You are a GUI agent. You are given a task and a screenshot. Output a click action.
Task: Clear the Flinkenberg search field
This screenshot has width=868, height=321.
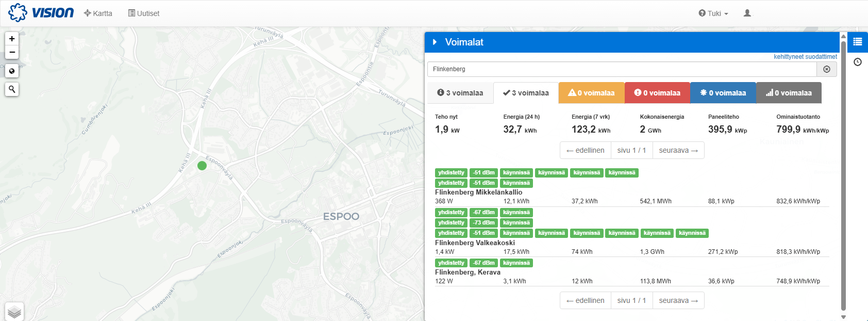826,69
